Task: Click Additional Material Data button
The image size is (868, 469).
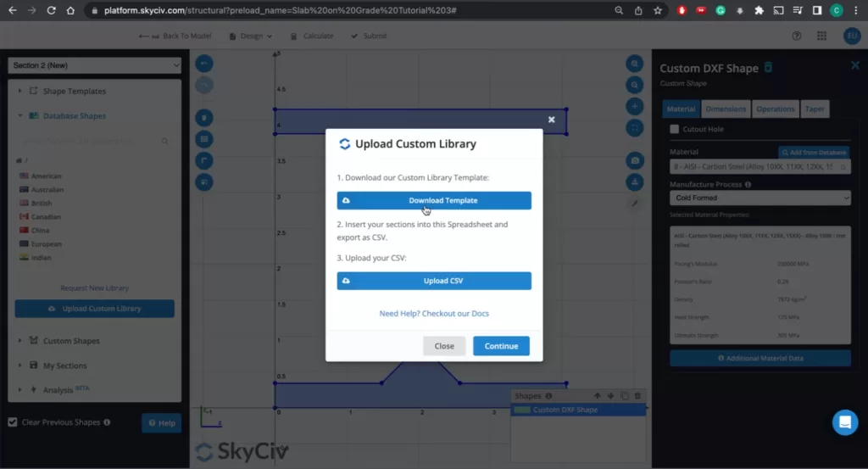Action: coord(760,358)
